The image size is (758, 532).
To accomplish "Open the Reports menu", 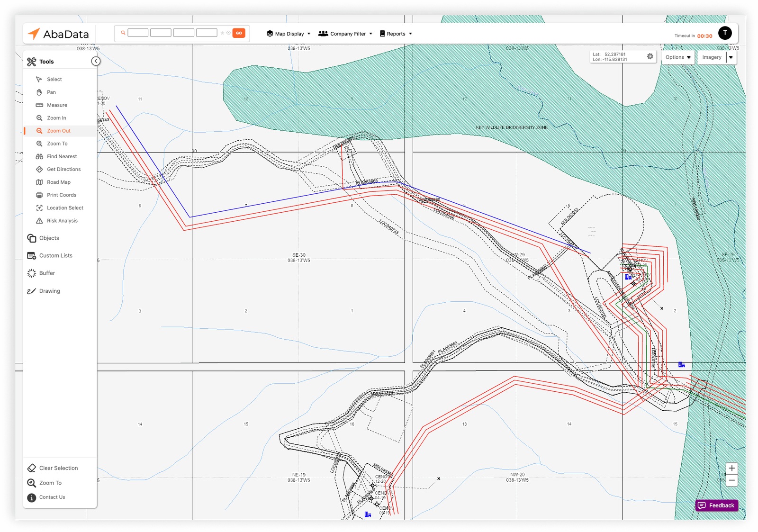I will coord(396,34).
